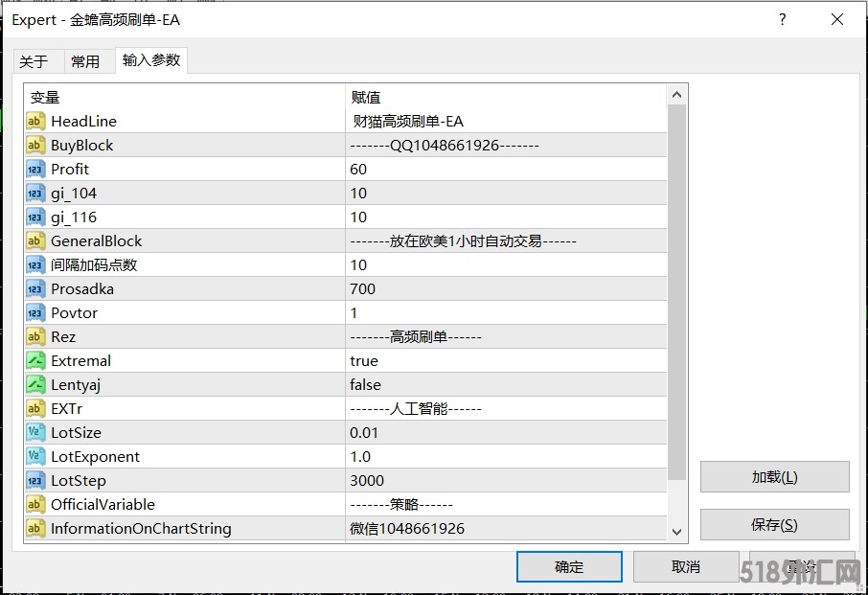Select the OfficialVariable variable name
Viewport: 868px width, 595px height.
[x=103, y=504]
